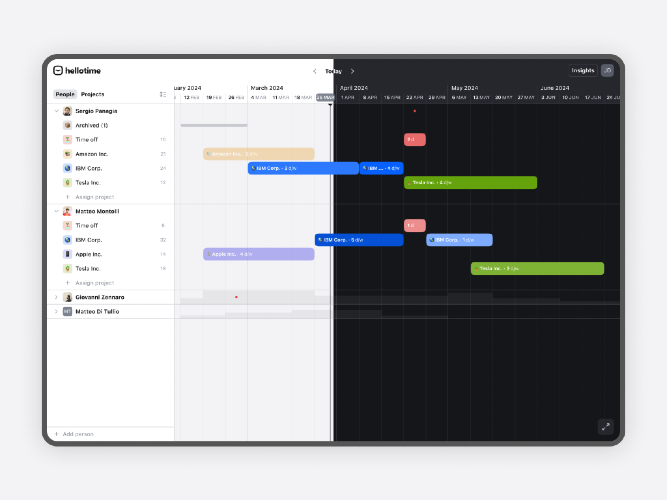Select the Giovanni Zennaro name
Screen dimensions: 667x500
(x=100, y=297)
